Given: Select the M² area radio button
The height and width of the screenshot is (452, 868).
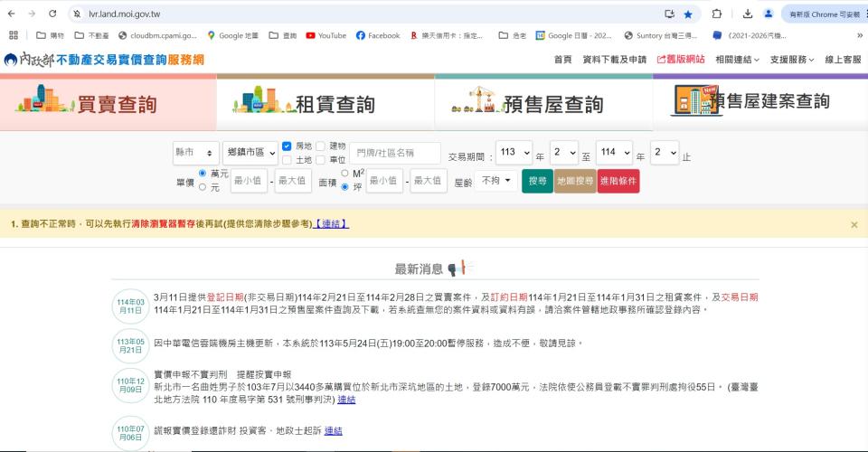Looking at the screenshot, I should (x=344, y=174).
